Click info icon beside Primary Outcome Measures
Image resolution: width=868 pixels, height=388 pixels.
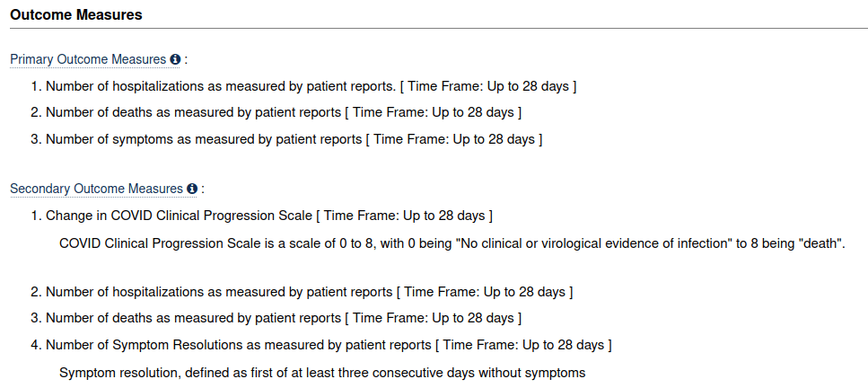175,59
